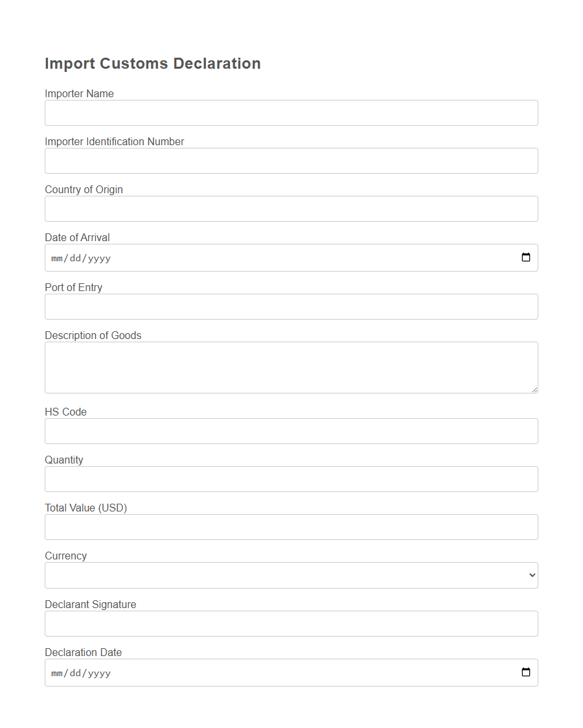Select the Importer Name field
583x728 pixels.
[291, 113]
